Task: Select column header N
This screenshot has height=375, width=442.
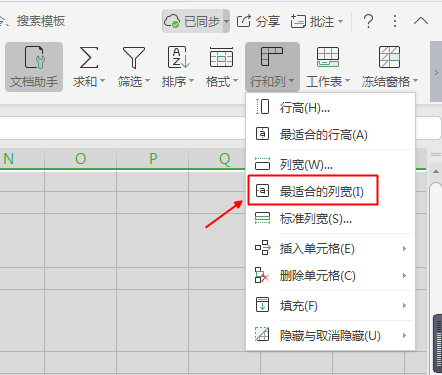Action: [x=22, y=159]
